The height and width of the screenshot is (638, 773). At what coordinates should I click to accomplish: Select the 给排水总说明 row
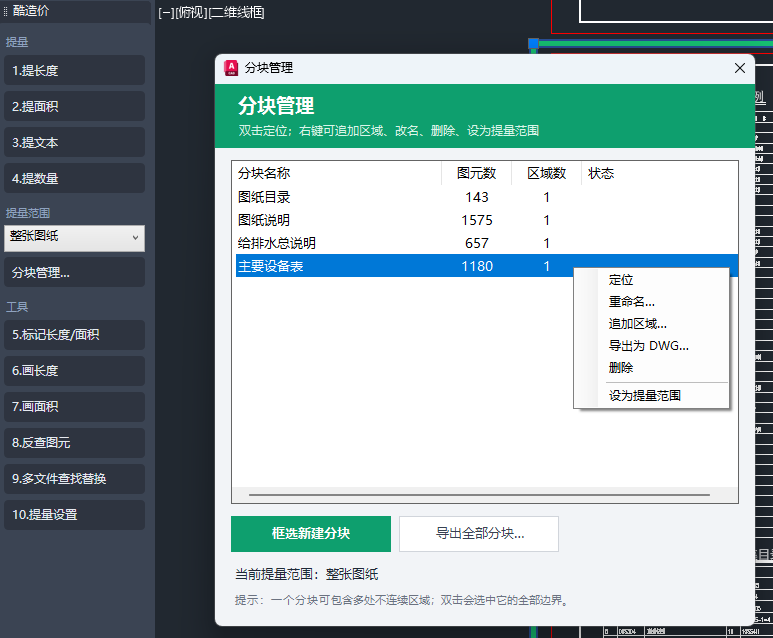point(487,243)
